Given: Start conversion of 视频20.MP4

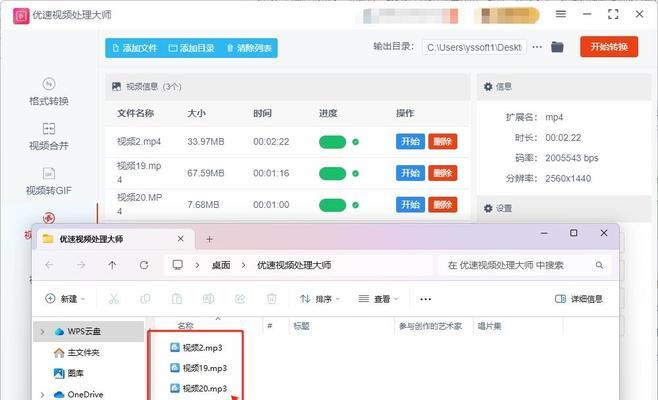Looking at the screenshot, I should (x=410, y=204).
